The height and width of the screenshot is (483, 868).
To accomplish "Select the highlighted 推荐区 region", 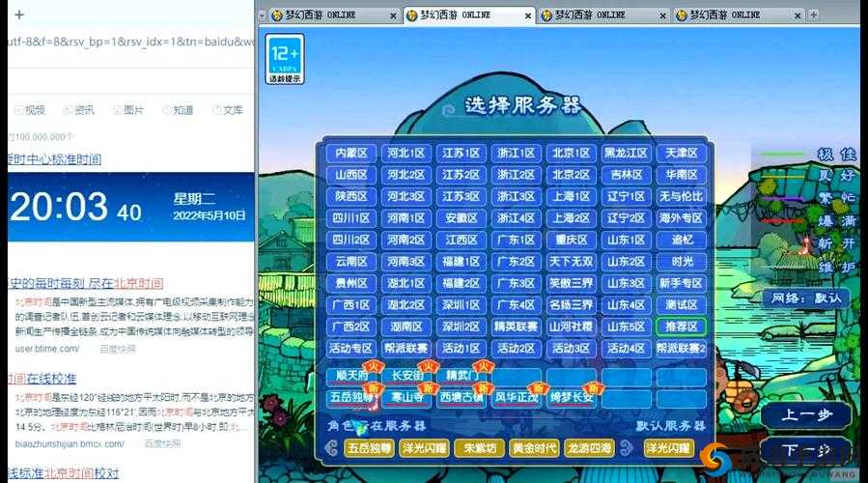I will (x=681, y=327).
